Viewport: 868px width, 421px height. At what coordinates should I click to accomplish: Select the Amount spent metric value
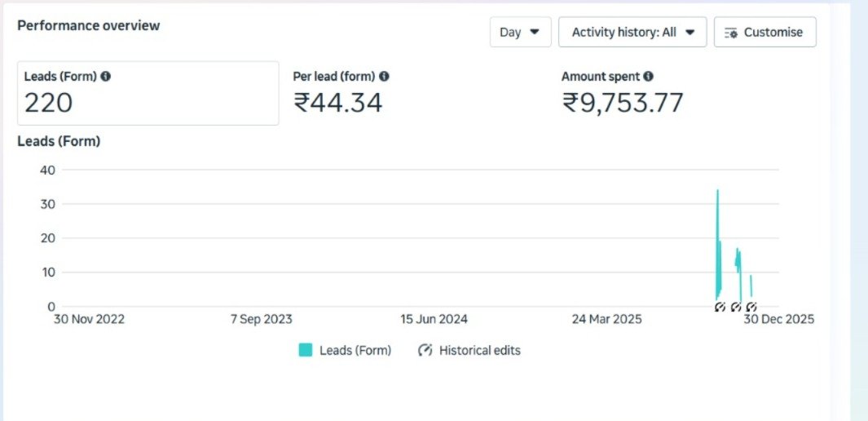click(x=622, y=103)
